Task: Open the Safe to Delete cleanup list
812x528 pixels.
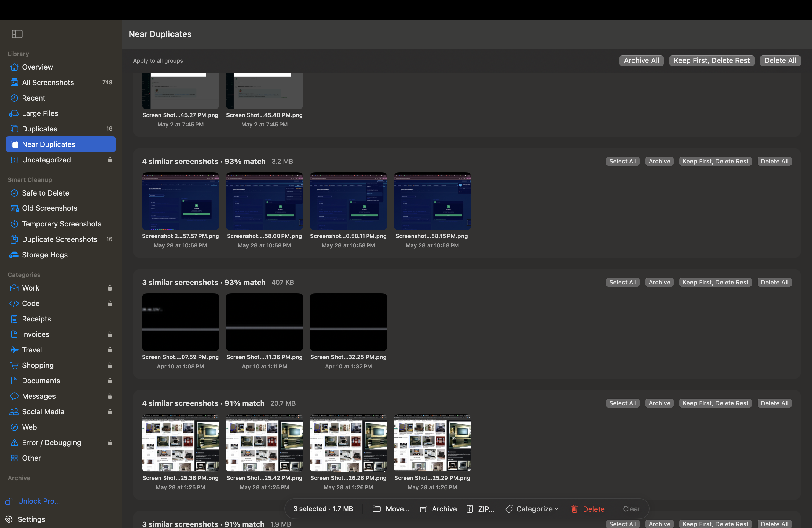Action: click(61, 193)
